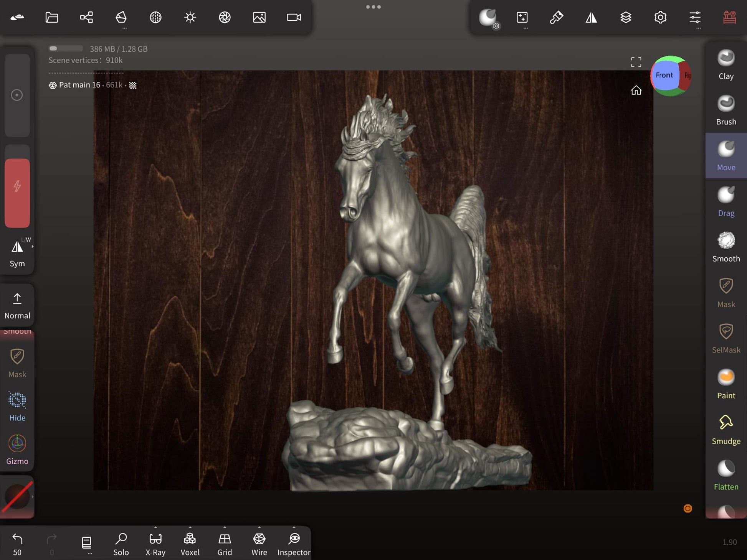Expand the Grid options arrow
The image size is (747, 560).
(x=225, y=527)
